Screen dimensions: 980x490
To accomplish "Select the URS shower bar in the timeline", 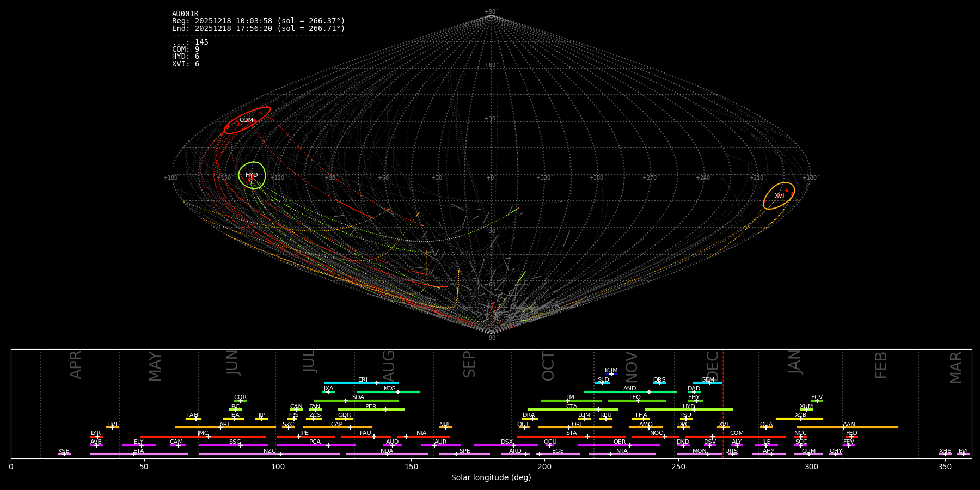I will [x=733, y=454].
